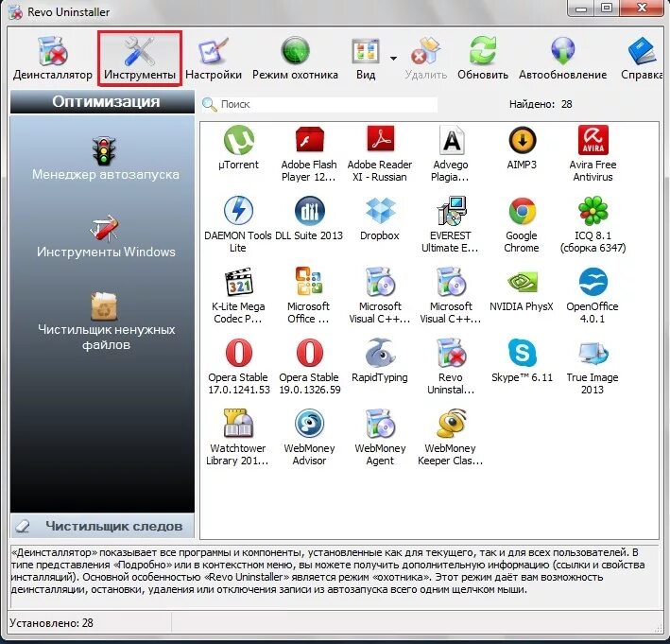The width and height of the screenshot is (670, 644).
Task: Select the Microsoft Office icon
Action: 309,282
